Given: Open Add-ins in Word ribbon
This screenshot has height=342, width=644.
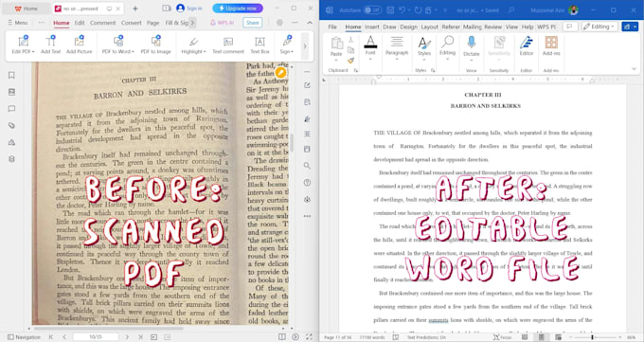Looking at the screenshot, I should pyautogui.click(x=551, y=46).
